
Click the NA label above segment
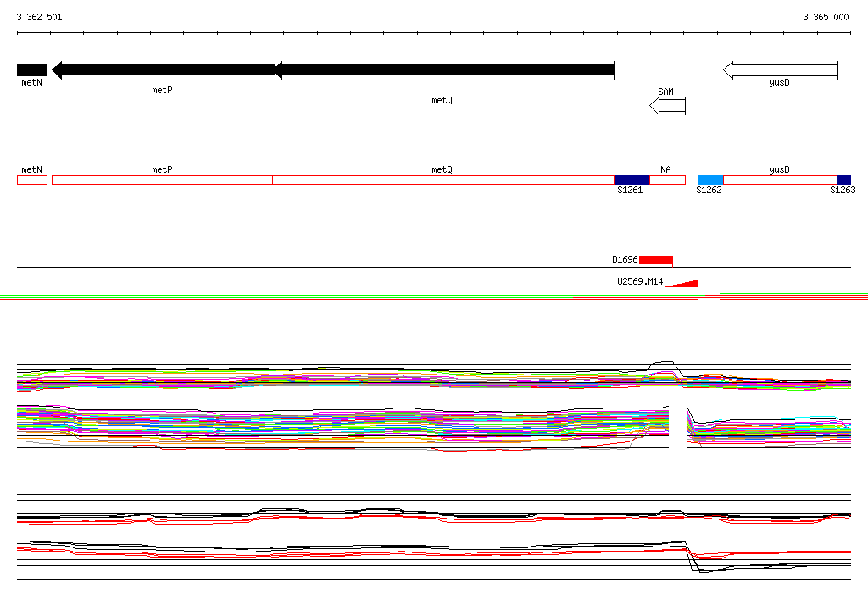pyautogui.click(x=665, y=170)
